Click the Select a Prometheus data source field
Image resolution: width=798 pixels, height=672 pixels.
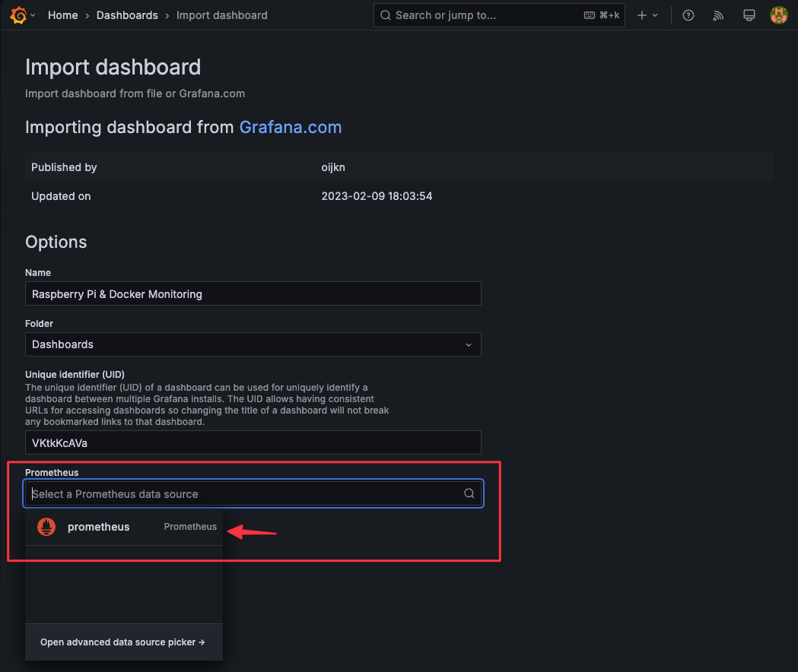click(x=243, y=494)
